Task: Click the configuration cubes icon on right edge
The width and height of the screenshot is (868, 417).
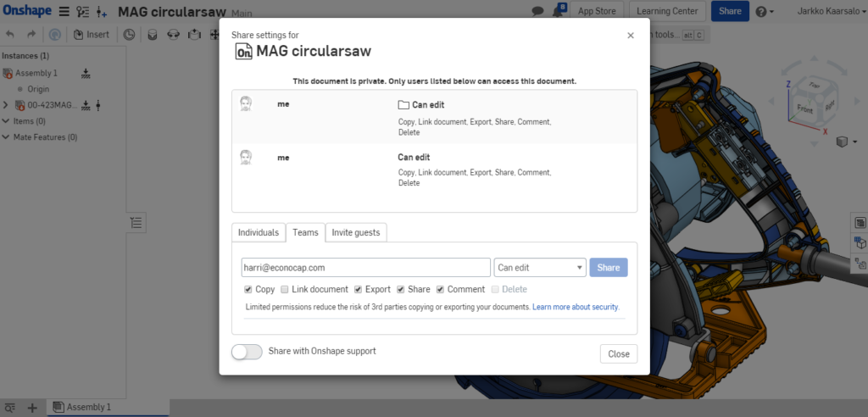Action: click(860, 242)
